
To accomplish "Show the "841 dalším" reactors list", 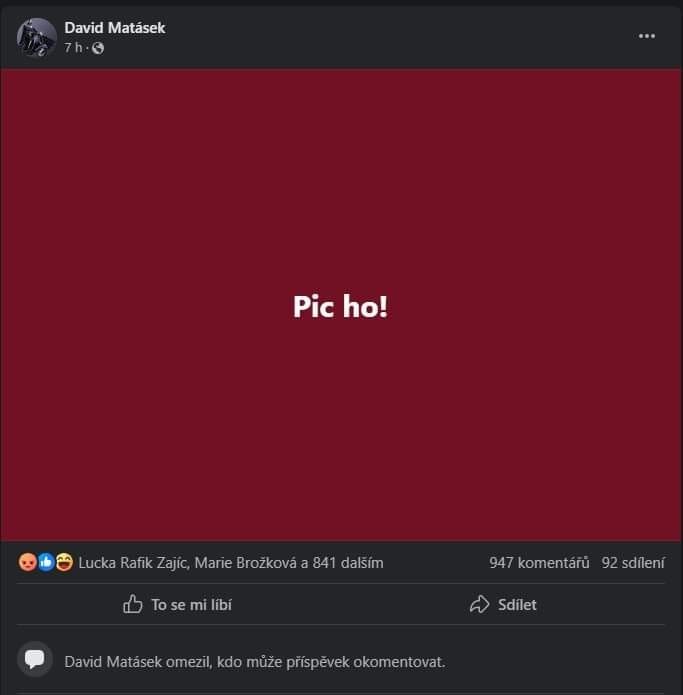I will pyautogui.click(x=348, y=563).
